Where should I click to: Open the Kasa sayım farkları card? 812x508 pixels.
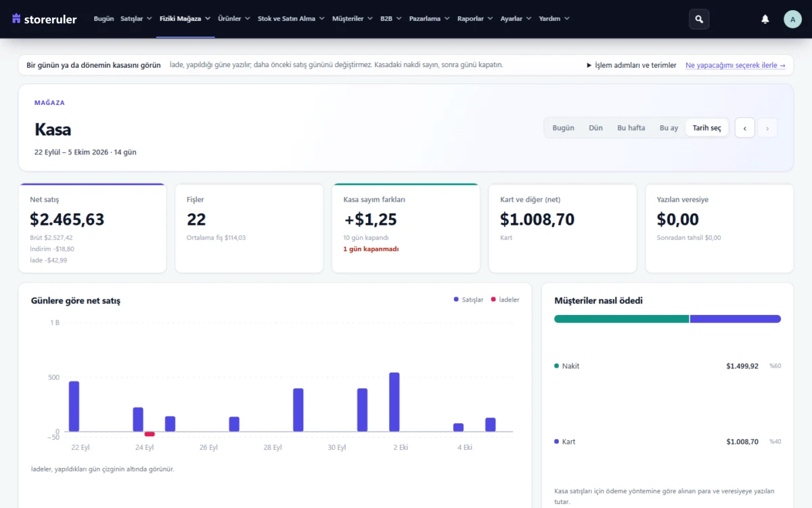click(406, 228)
